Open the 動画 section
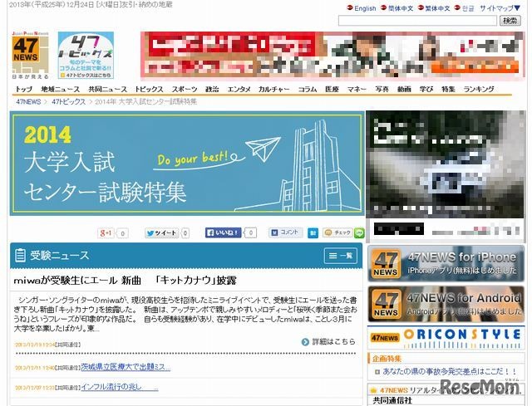This screenshot has height=406, width=532. [404, 89]
